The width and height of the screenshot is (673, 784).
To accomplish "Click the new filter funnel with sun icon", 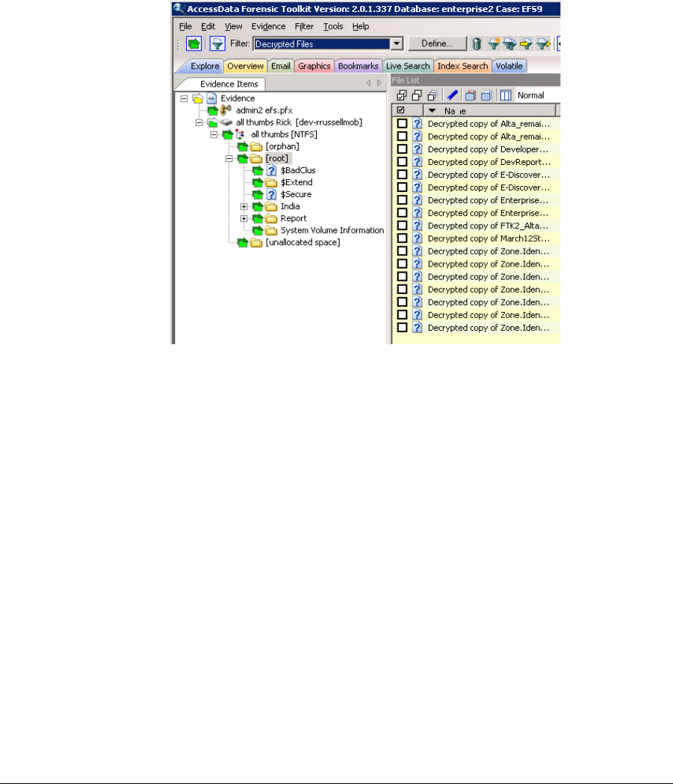I will click(x=494, y=44).
